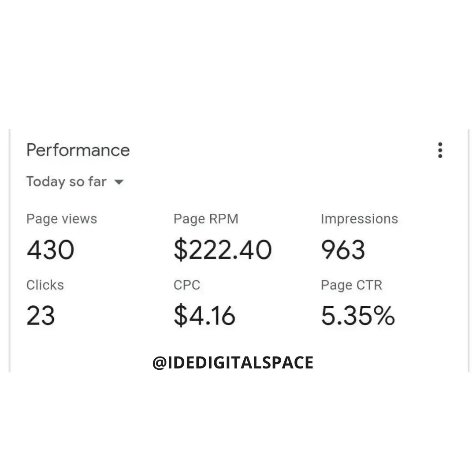This screenshot has width=476, height=476.
Task: Click the "Today so far" period label
Action: 66,182
